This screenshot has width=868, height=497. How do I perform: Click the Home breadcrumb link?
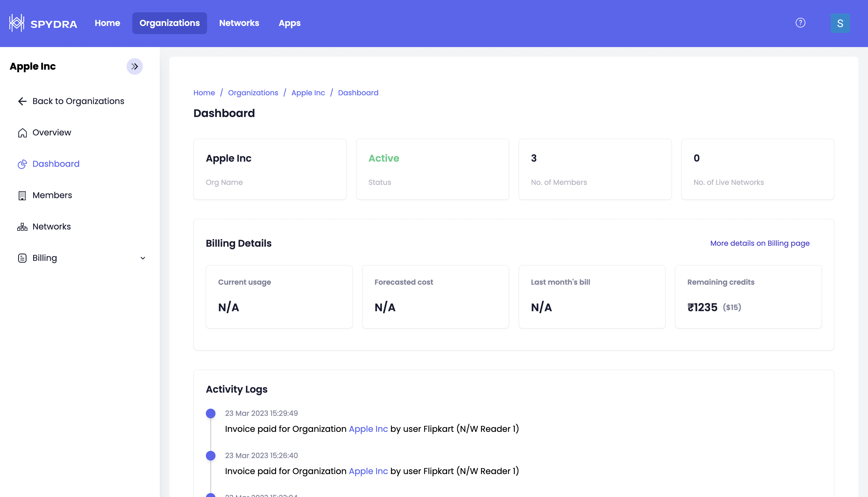204,93
